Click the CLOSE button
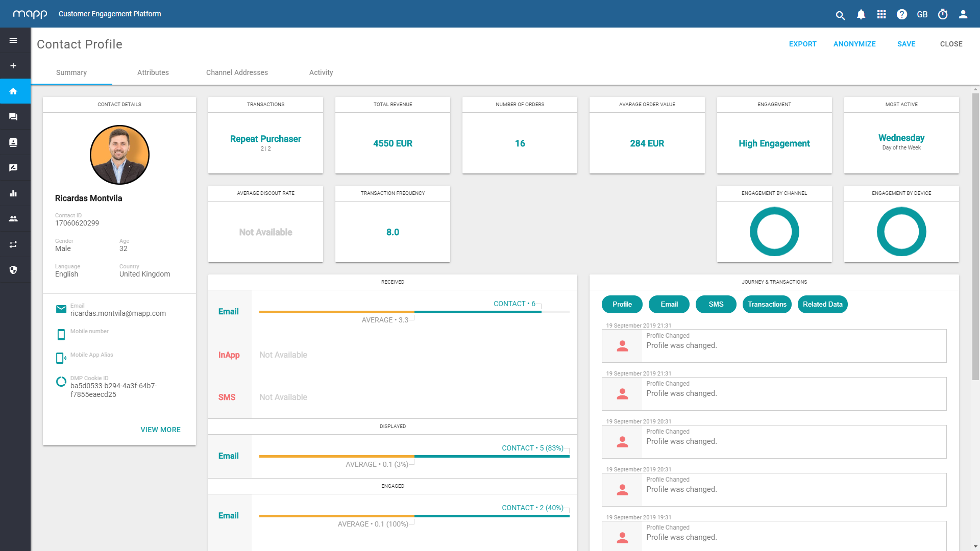Viewport: 980px width, 551px height. (951, 44)
